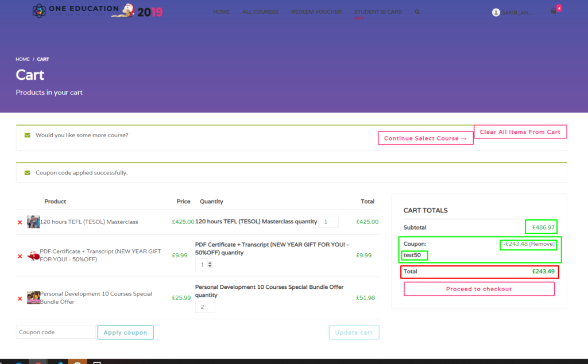The height and width of the screenshot is (364, 588).
Task: Click the Update cart button
Action: [354, 332]
